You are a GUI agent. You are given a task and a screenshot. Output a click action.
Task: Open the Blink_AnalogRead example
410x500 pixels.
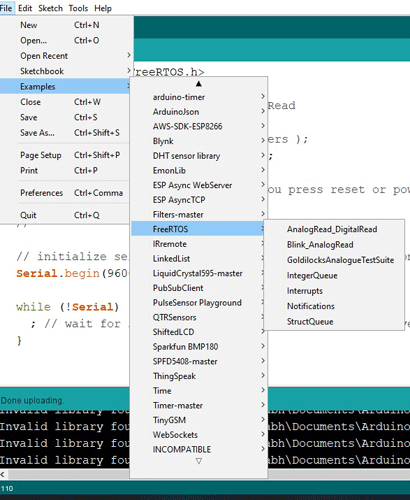click(334, 244)
